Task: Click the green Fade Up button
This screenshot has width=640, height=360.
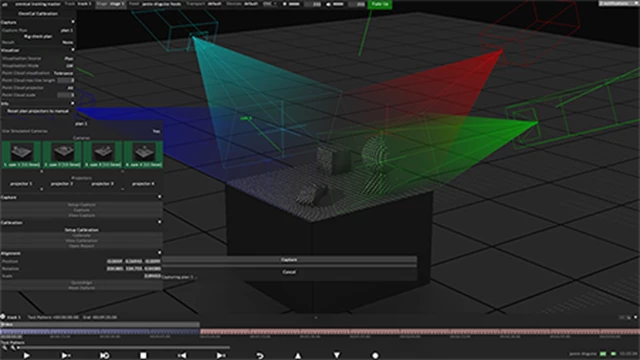Action: 380,4
